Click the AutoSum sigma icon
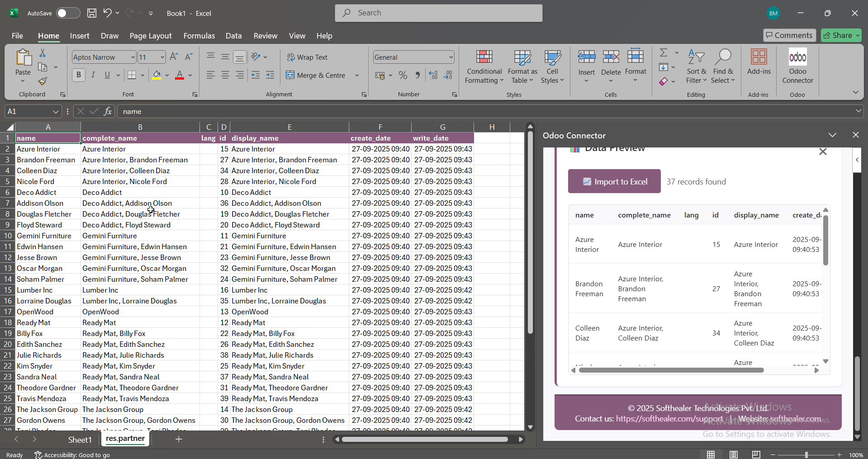The width and height of the screenshot is (868, 459). 664,53
